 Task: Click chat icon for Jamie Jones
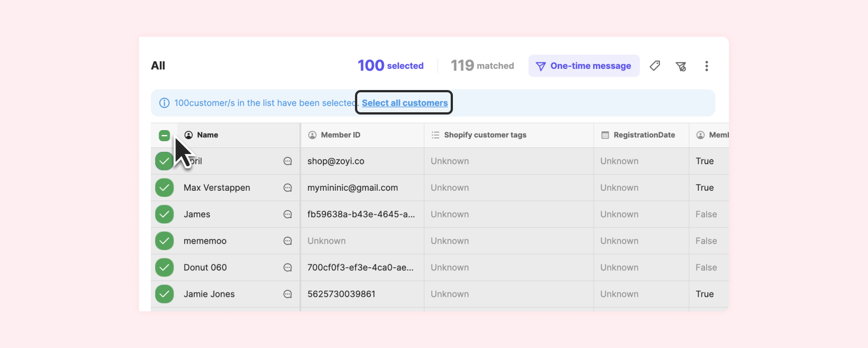click(288, 295)
